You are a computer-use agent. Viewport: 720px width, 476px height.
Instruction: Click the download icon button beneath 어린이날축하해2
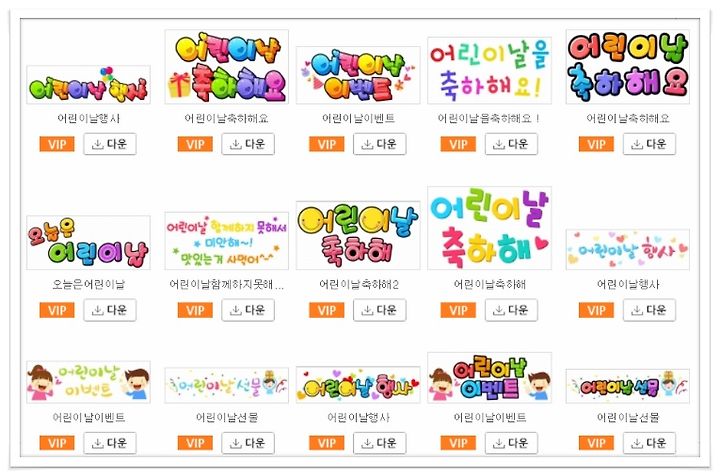pos(379,310)
